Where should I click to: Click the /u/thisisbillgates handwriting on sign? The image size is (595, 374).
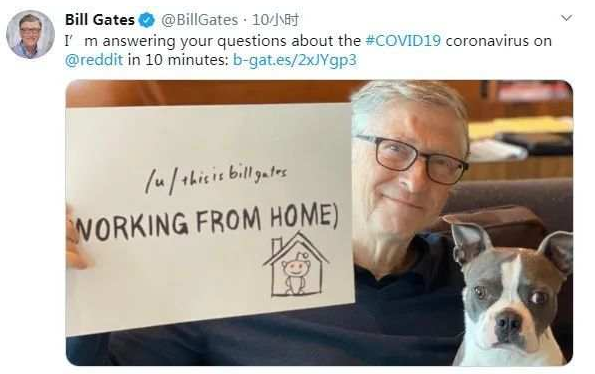[216, 179]
